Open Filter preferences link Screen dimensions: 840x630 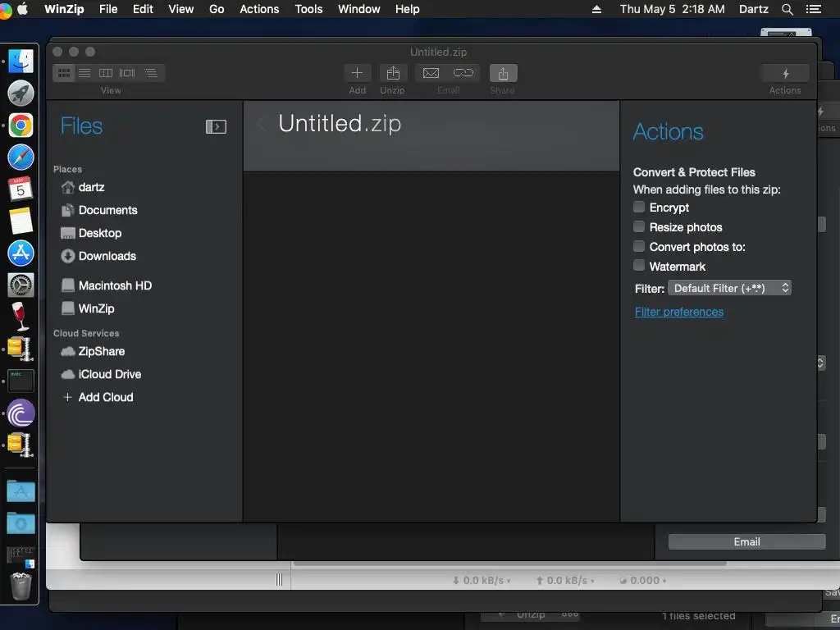click(678, 312)
